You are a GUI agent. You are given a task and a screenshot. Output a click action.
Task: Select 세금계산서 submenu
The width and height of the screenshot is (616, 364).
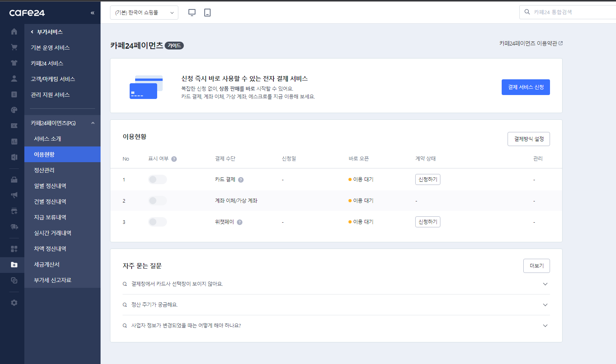(x=47, y=264)
